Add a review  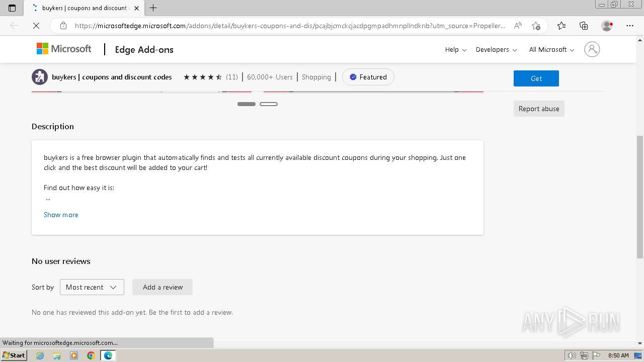pyautogui.click(x=163, y=287)
